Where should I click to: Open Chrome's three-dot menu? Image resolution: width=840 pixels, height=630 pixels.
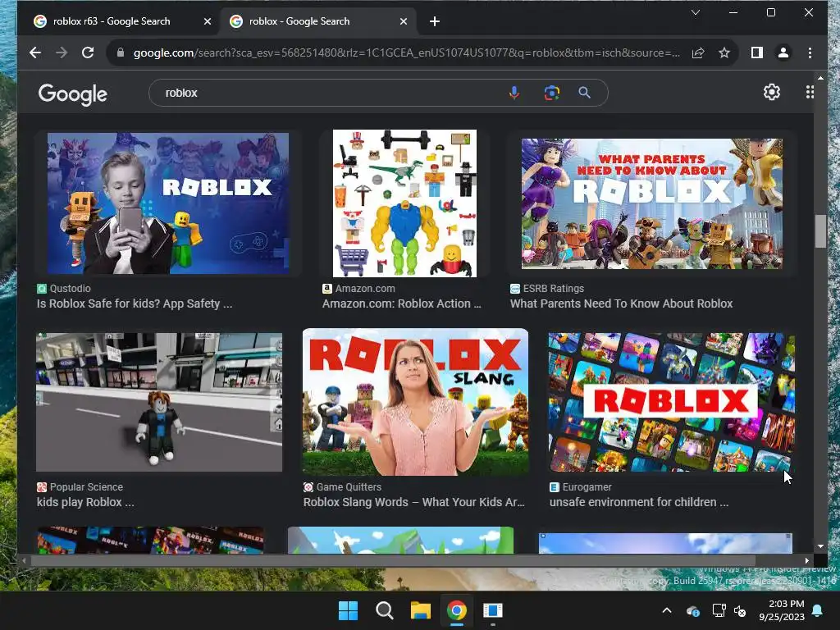pyautogui.click(x=810, y=52)
